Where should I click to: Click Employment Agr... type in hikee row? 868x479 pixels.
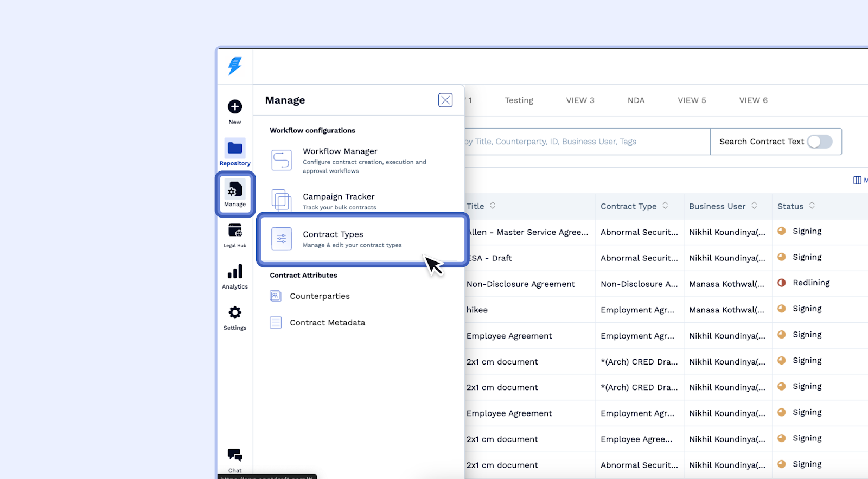637,310
